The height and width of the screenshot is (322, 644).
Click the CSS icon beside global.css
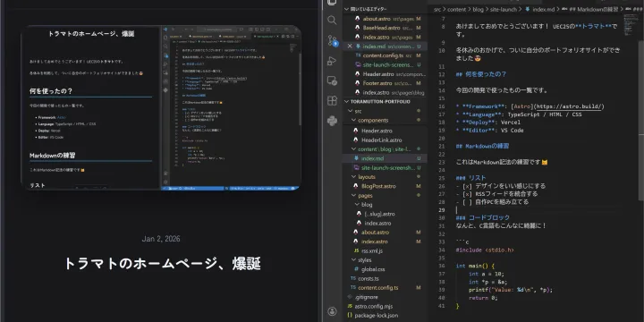click(356, 269)
